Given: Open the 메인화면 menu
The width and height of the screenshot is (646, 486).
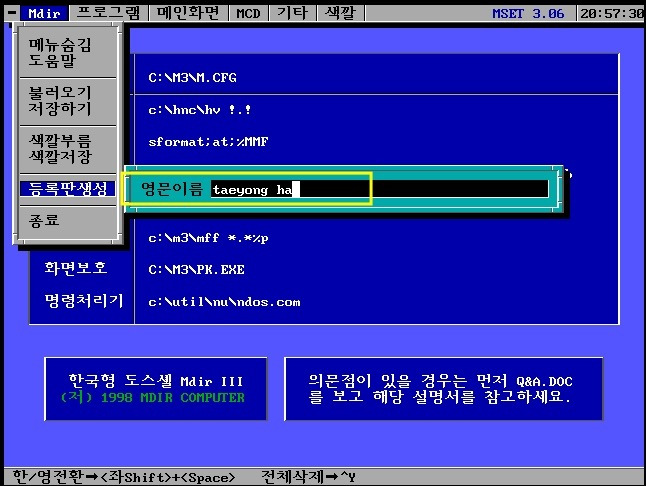Looking at the screenshot, I should (x=188, y=13).
